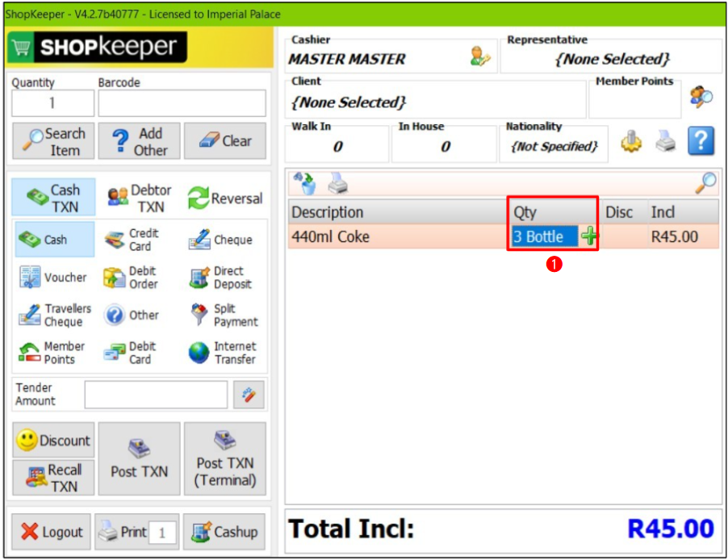
Task: Click the Description column header
Action: [x=399, y=212]
